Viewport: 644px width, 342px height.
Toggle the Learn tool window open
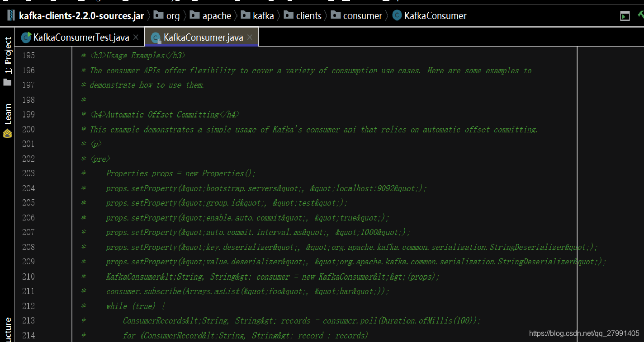[x=7, y=112]
